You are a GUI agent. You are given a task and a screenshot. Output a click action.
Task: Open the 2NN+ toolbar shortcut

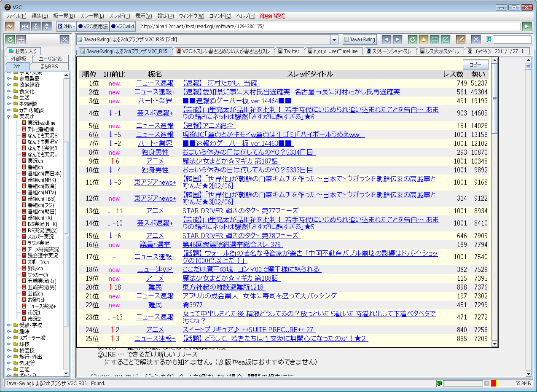click(x=67, y=26)
